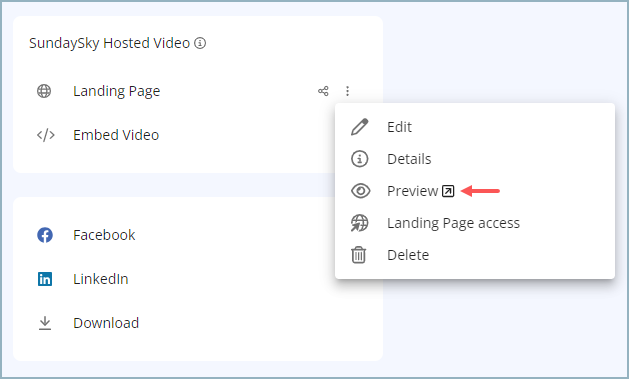This screenshot has width=629, height=379.
Task: Select the LinkedIn sharing option label
Action: point(100,279)
